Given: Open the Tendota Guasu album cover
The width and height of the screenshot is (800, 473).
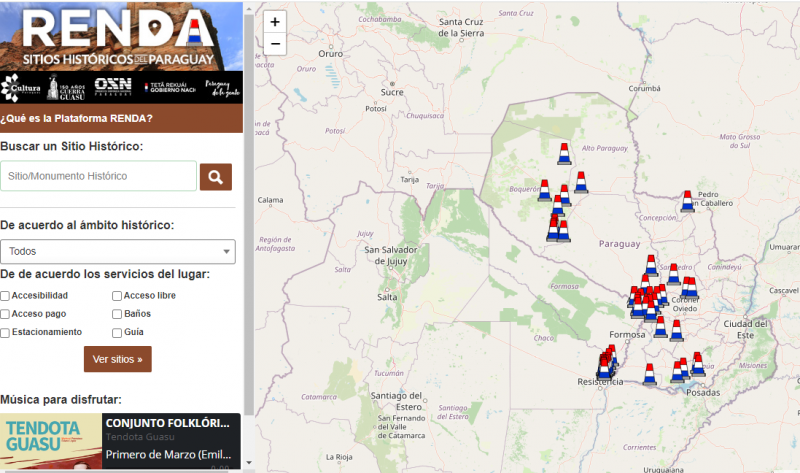Looking at the screenshot, I should [x=51, y=441].
